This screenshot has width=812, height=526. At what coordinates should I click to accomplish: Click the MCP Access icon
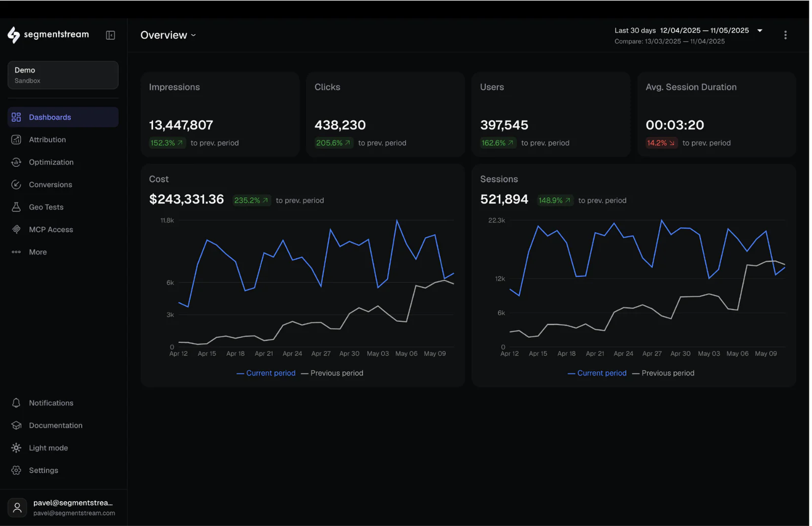click(16, 229)
